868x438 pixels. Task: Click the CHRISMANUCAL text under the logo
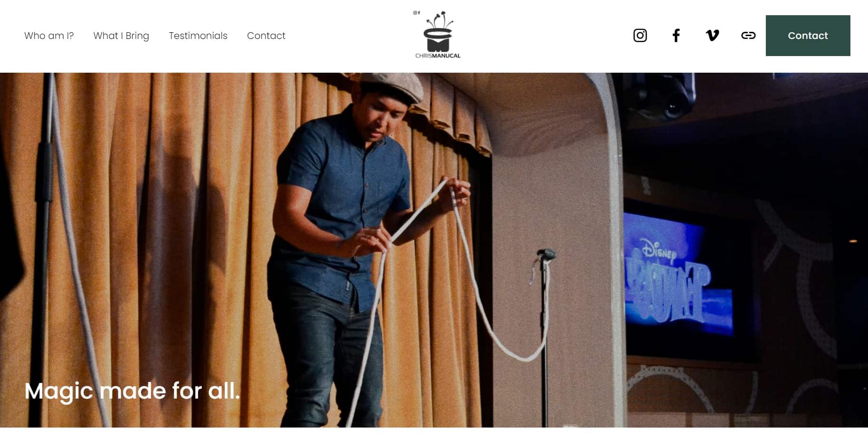point(438,56)
